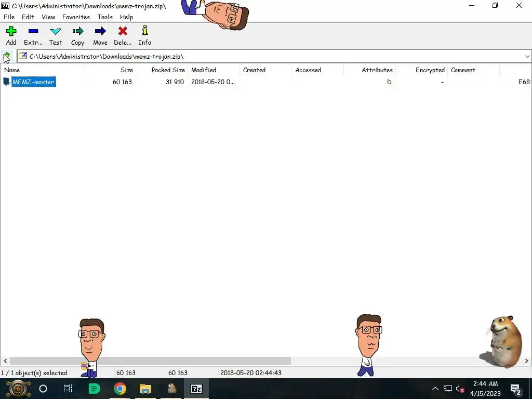532x399 pixels.
Task: Go up one folder level
Action: click(7, 56)
